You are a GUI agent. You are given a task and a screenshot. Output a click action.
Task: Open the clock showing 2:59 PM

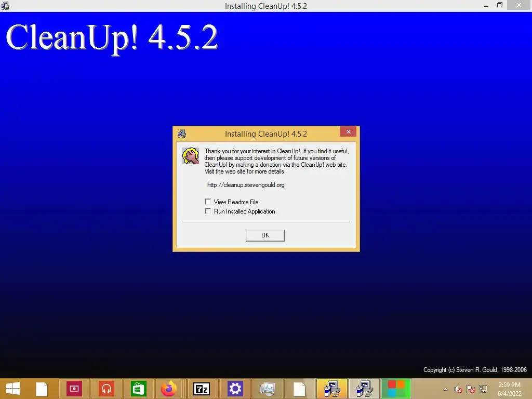point(509,389)
